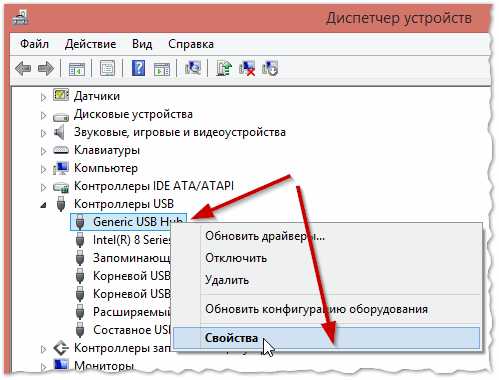Toggle the action pane toolbar icon

[x=162, y=69]
